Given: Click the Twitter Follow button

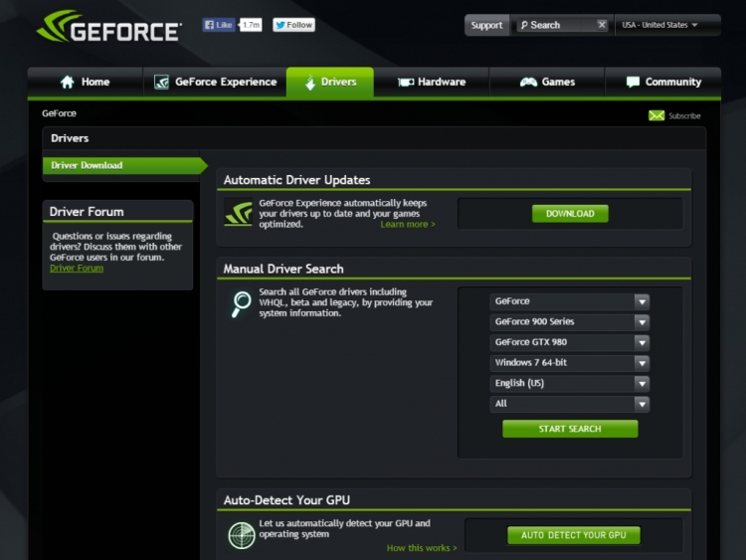Looking at the screenshot, I should point(293,25).
